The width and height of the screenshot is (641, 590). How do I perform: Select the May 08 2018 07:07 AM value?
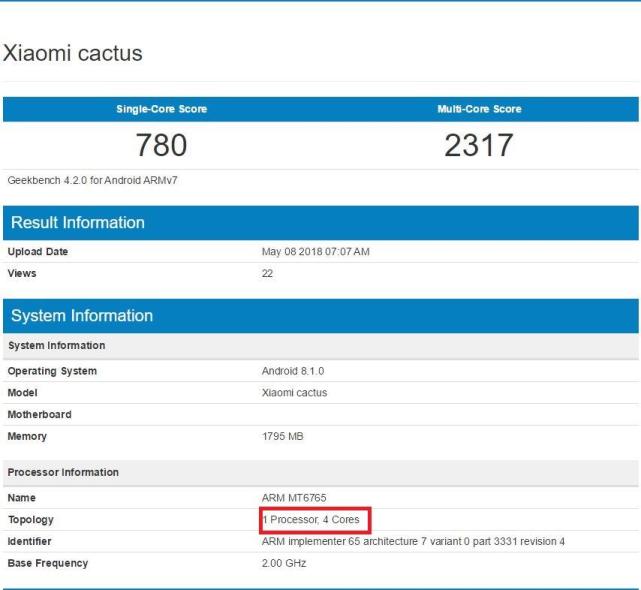click(316, 251)
